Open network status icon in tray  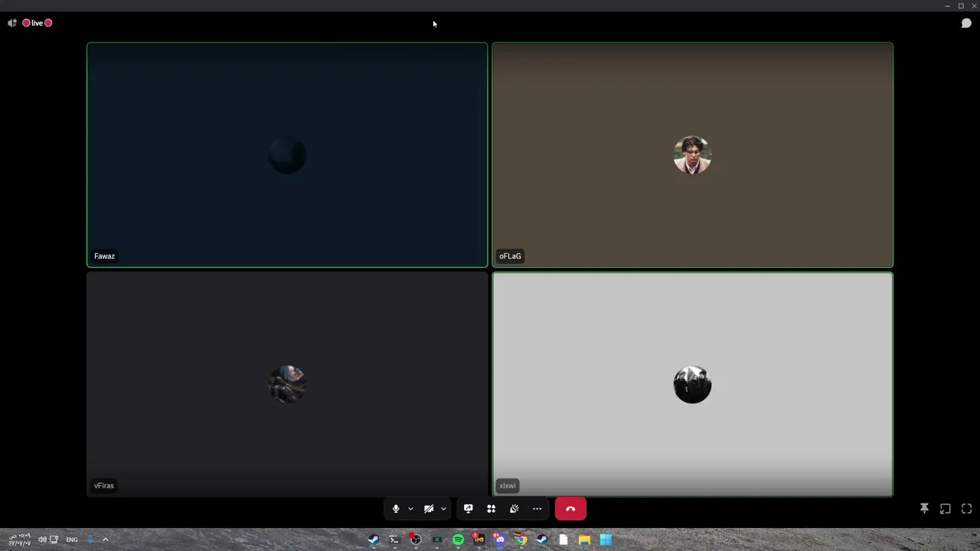pos(54,540)
